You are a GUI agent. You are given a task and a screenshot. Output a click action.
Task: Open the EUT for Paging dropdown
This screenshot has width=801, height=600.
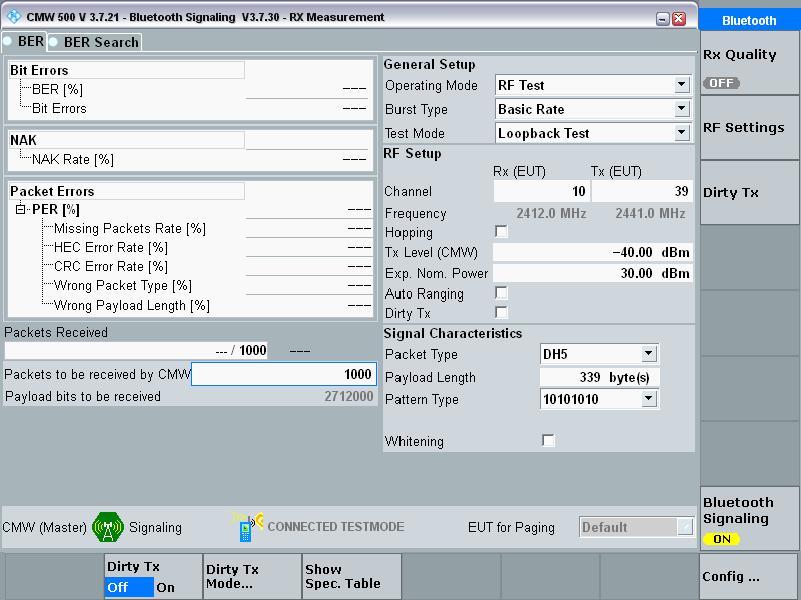coord(685,526)
